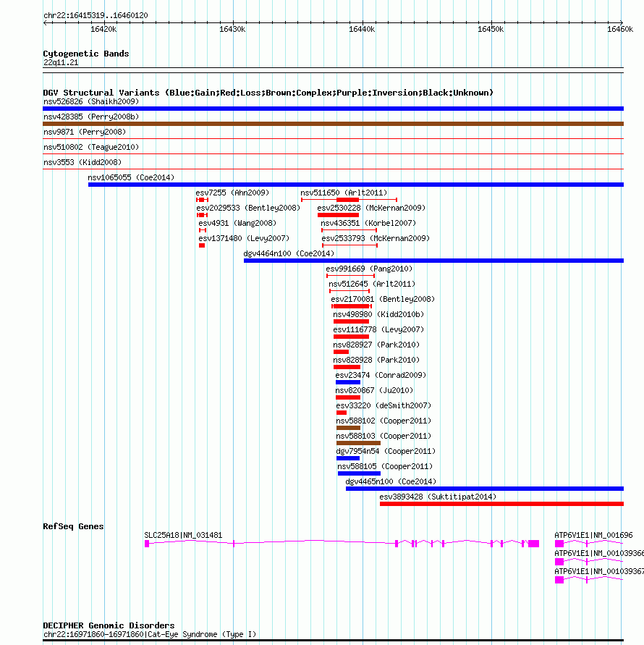This screenshot has height=645, width=644.
Task: Select the dgv4464n100 (Coe2014) label
Action: tap(289, 254)
